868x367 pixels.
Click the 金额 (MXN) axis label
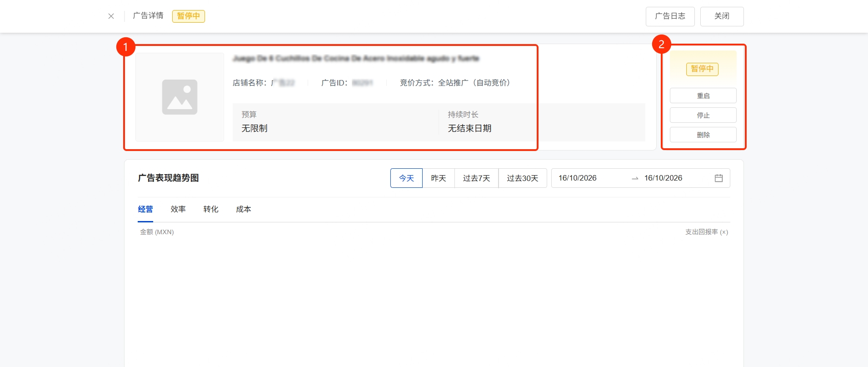157,232
